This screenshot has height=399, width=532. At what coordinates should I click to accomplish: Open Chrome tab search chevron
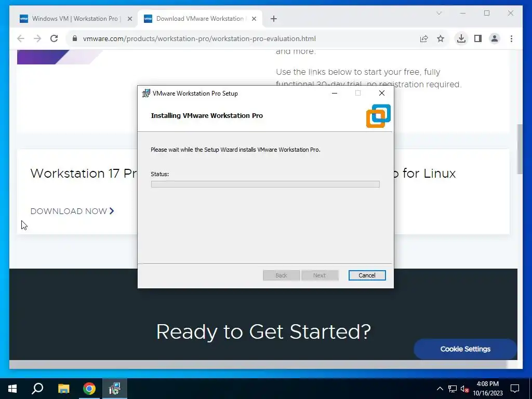[x=438, y=13]
